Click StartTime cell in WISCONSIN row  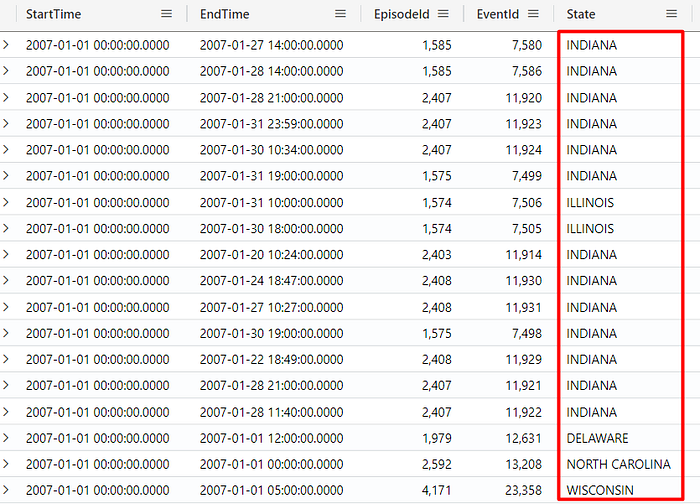tap(97, 490)
